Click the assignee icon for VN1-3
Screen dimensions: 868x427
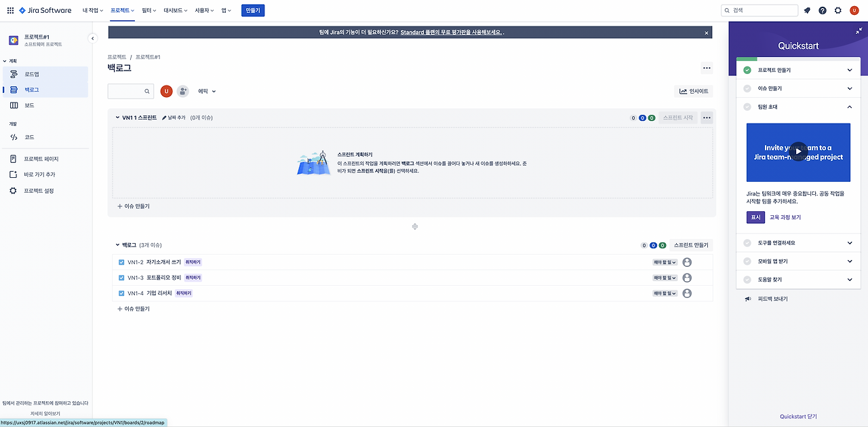687,278
